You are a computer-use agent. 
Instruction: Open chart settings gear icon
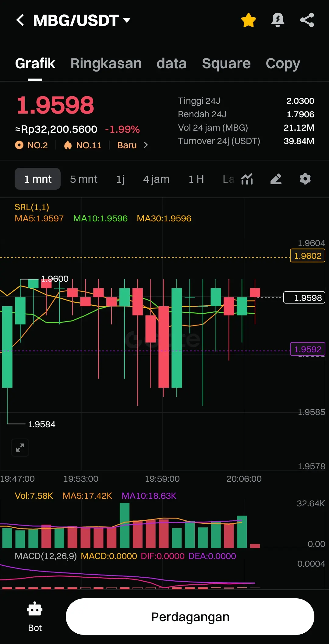(305, 179)
